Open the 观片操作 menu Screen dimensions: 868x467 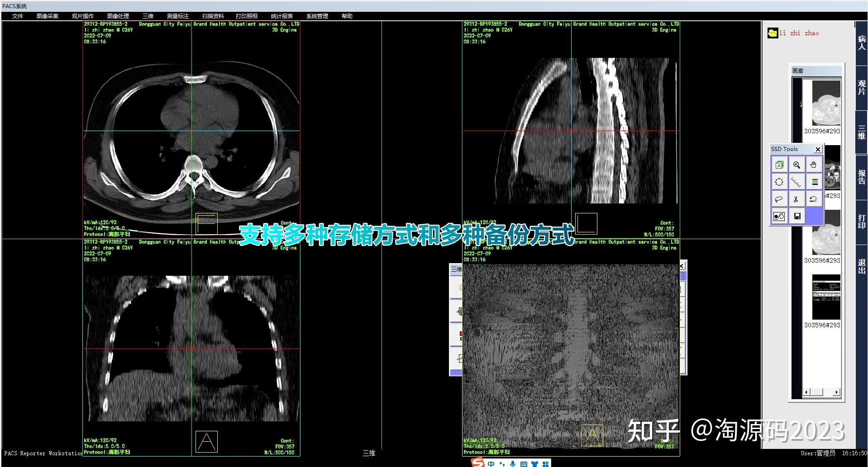(83, 16)
